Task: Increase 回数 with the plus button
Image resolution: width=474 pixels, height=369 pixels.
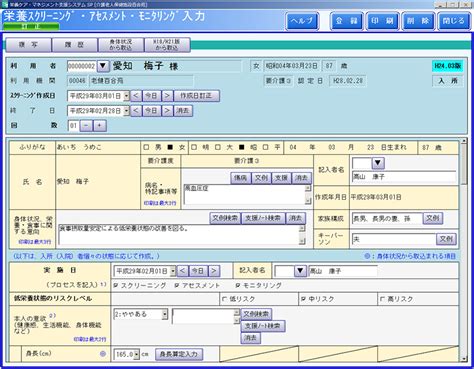Action: (x=99, y=126)
